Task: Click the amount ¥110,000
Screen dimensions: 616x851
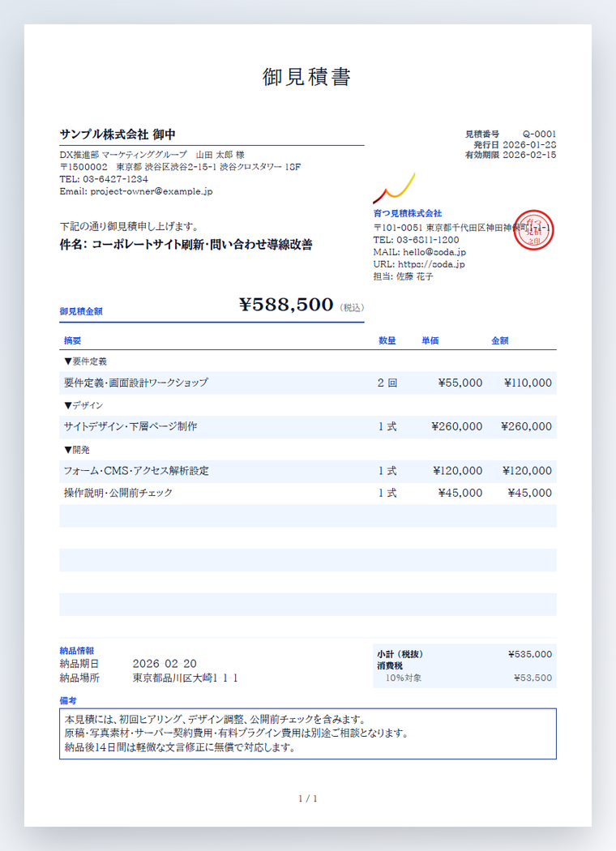Action: point(528,383)
